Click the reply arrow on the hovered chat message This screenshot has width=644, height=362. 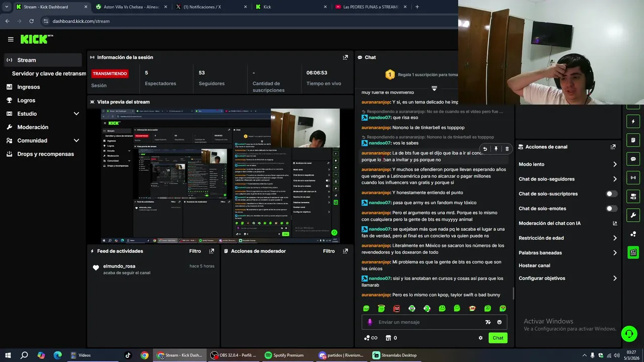(x=485, y=149)
